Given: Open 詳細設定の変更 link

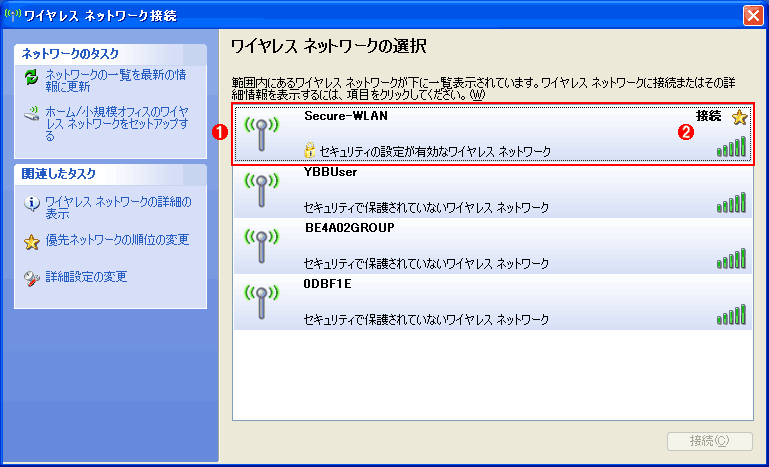Looking at the screenshot, I should point(86,277).
